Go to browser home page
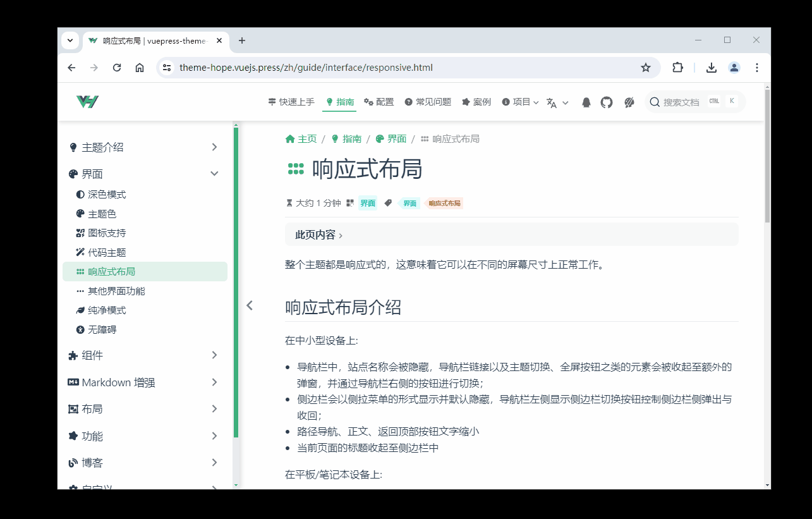812x519 pixels. [140, 68]
